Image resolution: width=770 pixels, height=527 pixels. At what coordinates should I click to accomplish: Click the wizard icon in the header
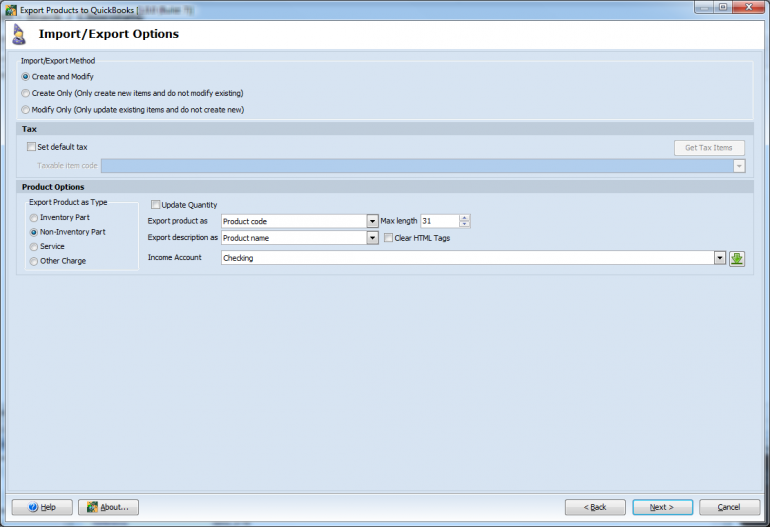pos(19,34)
